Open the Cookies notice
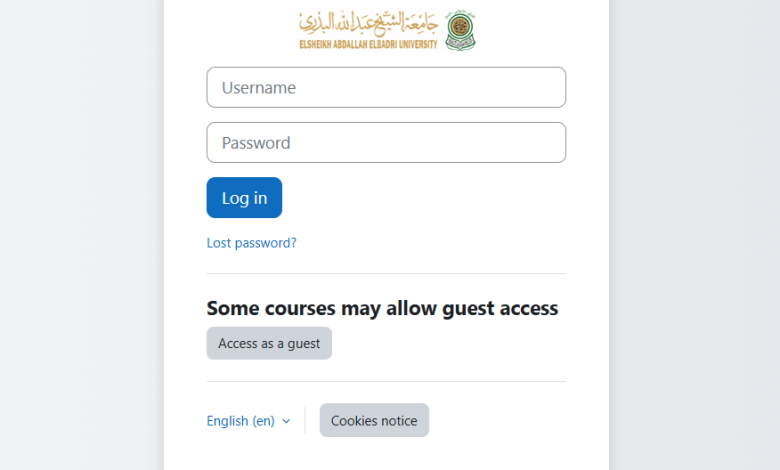 pyautogui.click(x=374, y=420)
